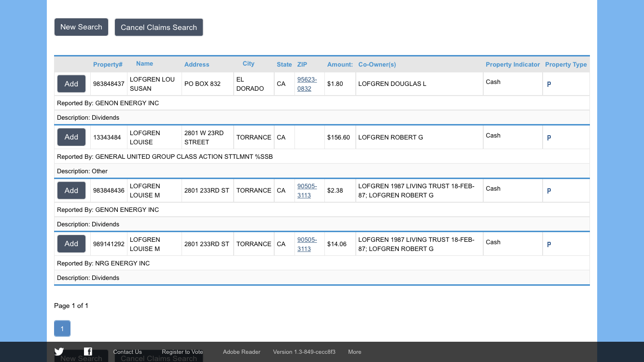The image size is (644, 362).
Task: Open the More footer link
Action: [355, 352]
